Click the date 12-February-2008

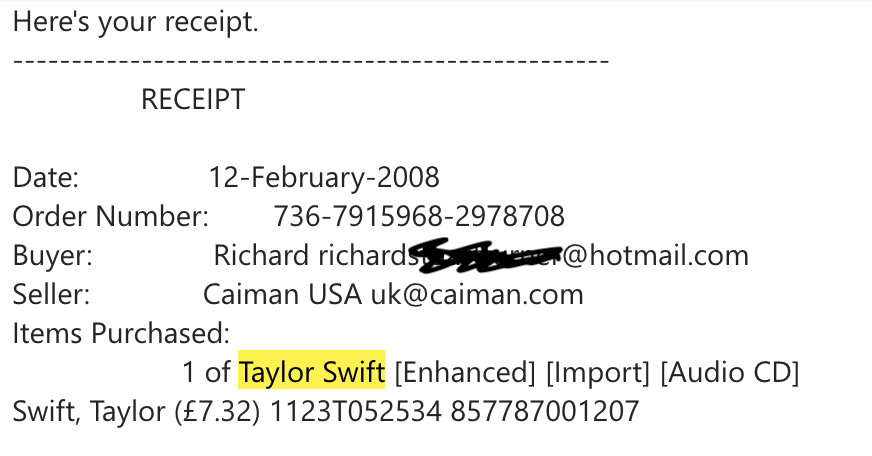click(324, 178)
